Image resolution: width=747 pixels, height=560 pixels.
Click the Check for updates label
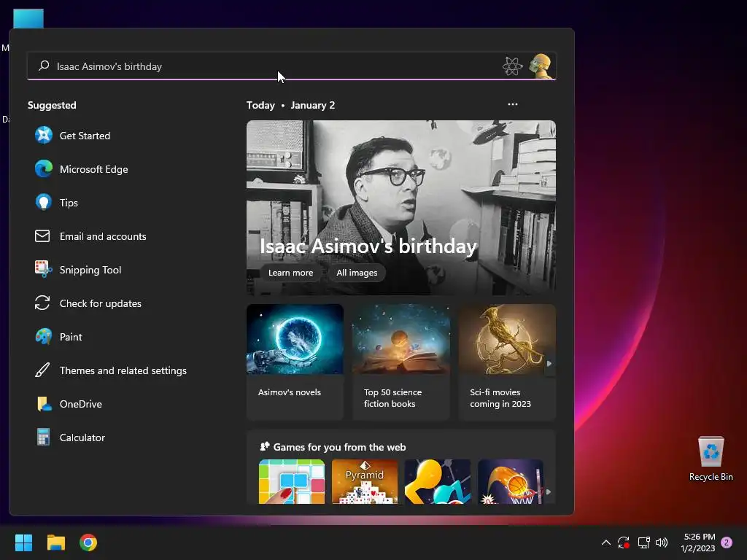pos(101,303)
